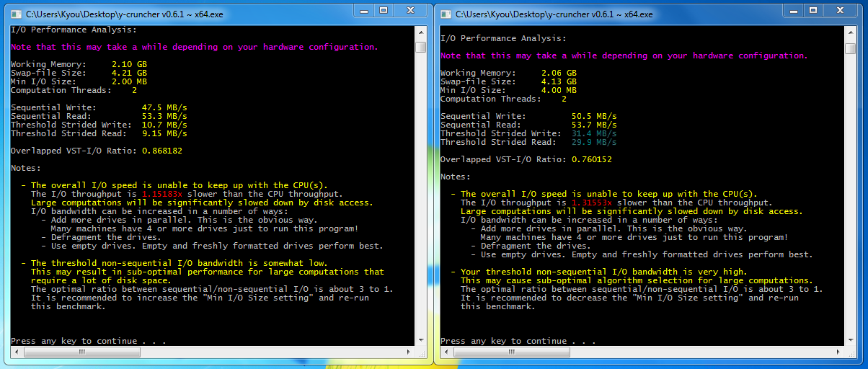Click the vertical scrollbar thumb in left console
Viewport: 868px width, 369px height.
[x=421, y=47]
